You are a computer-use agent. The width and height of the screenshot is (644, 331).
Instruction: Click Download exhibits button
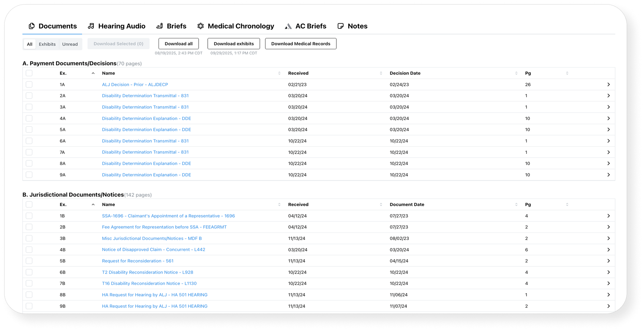233,44
